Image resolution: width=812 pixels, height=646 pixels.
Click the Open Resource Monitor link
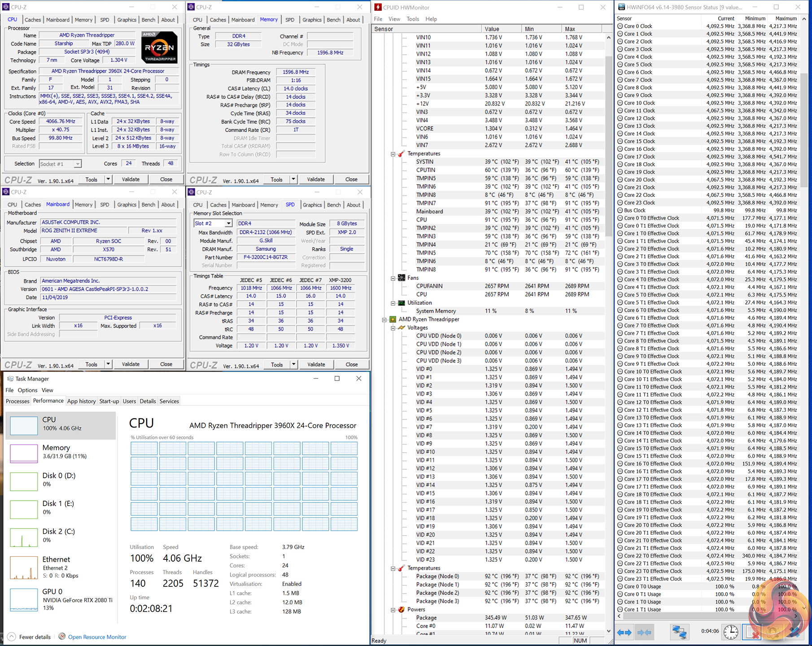97,637
